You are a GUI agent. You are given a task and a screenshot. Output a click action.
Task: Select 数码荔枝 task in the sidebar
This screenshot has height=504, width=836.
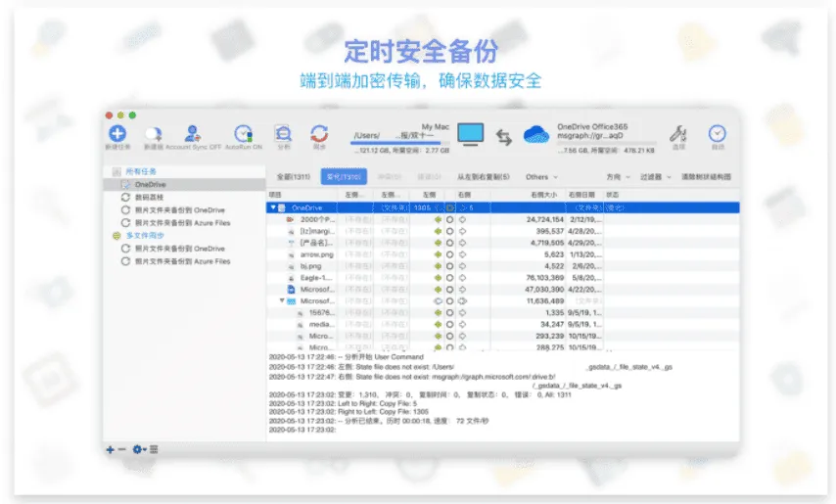click(149, 197)
